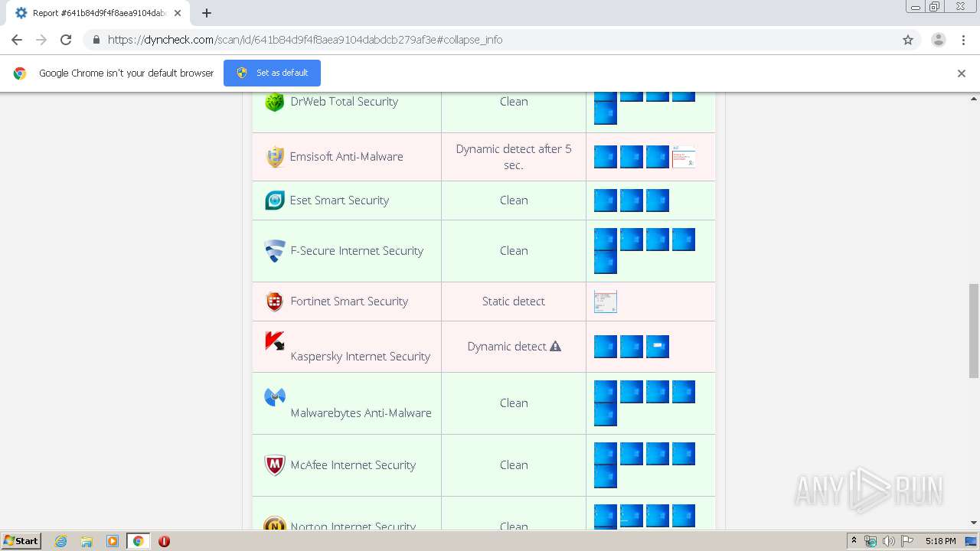The height and width of the screenshot is (551, 980).
Task: Click the F-Secure Internet Security name text
Action: click(x=357, y=251)
